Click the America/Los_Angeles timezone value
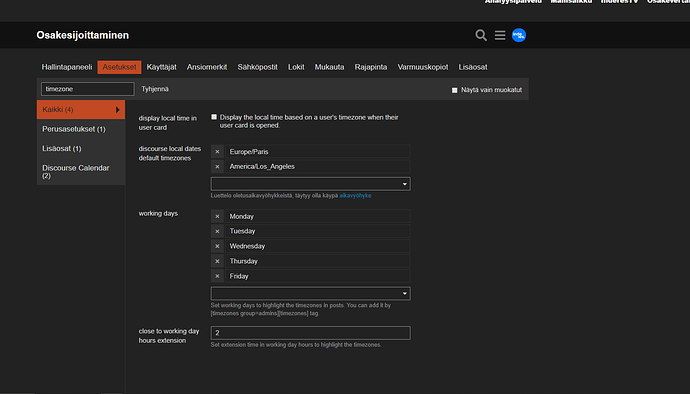The width and height of the screenshot is (690, 394). (318, 167)
